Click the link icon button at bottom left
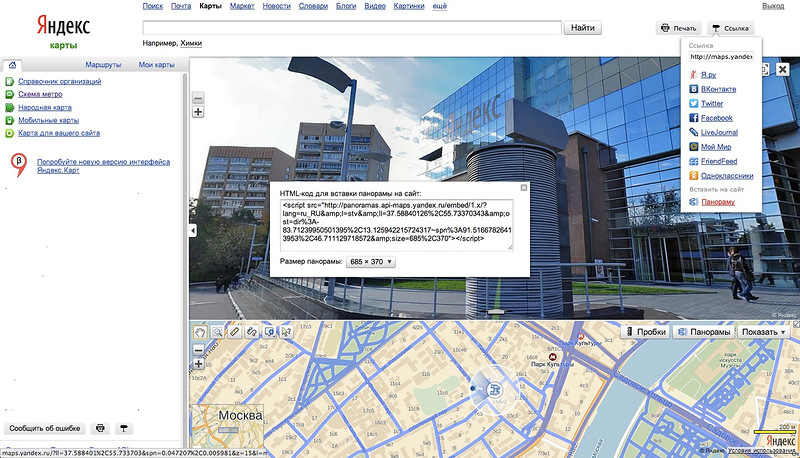The height and width of the screenshot is (458, 800). [x=123, y=428]
